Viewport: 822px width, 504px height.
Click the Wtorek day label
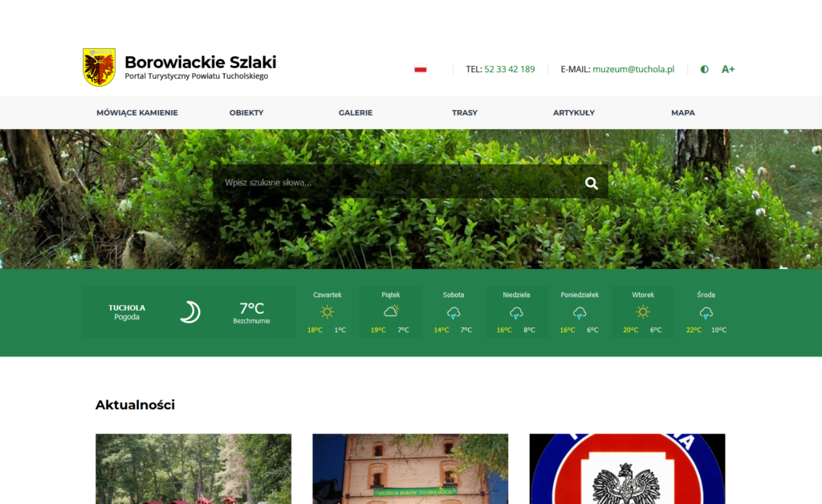643,295
